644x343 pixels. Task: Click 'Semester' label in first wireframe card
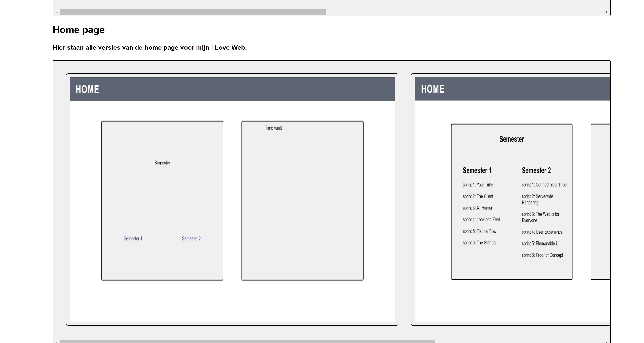pos(162,163)
